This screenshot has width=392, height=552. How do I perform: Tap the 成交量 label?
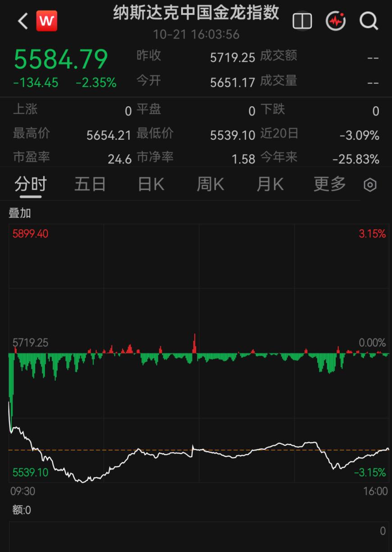(x=278, y=81)
